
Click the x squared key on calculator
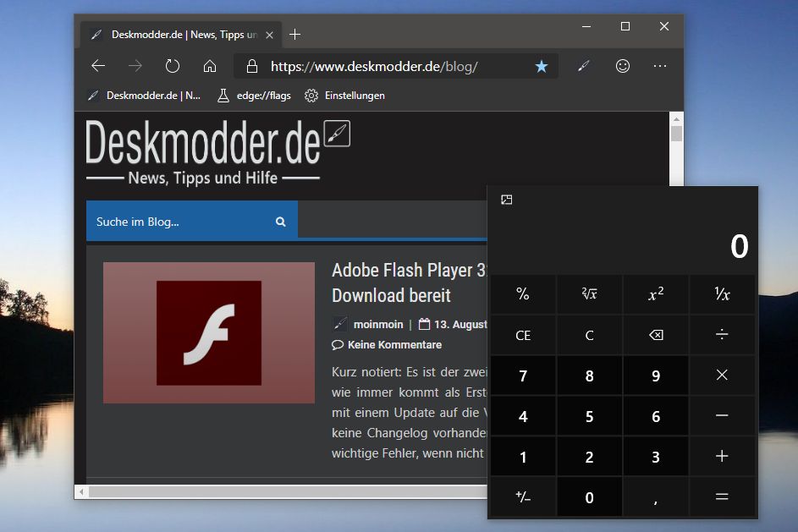(x=656, y=294)
